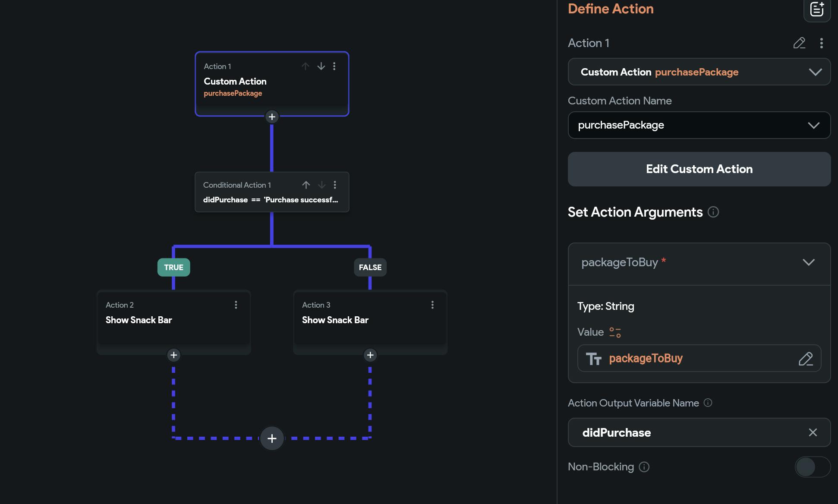This screenshot has width=838, height=504.
Task: Toggle the Non-Blocking switch
Action: [x=812, y=467]
